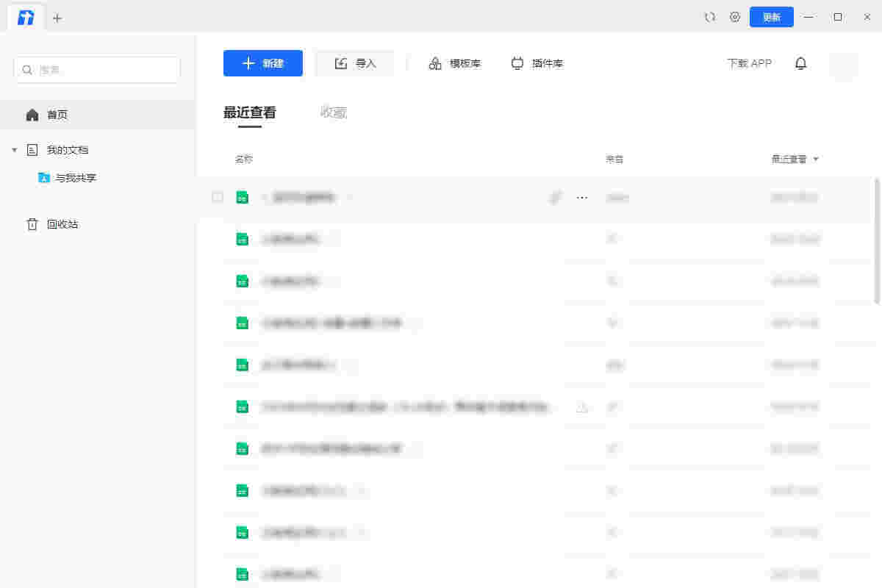This screenshot has height=588, width=882.
Task: Switch to the 收藏 tab
Action: pyautogui.click(x=334, y=112)
